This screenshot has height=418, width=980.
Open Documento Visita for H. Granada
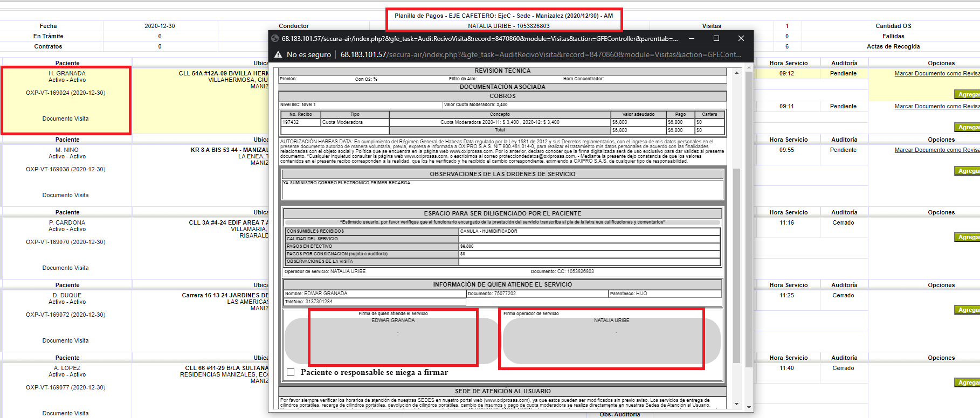[x=66, y=119]
